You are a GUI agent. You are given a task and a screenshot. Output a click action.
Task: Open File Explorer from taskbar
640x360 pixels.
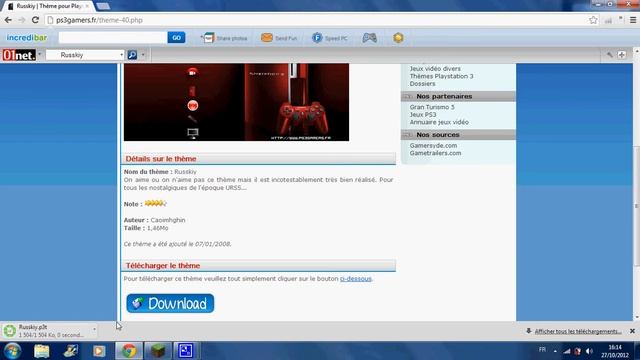pos(42,351)
